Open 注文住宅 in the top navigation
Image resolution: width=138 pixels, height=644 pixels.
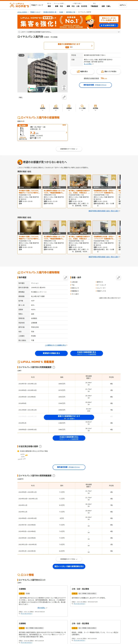84,6
